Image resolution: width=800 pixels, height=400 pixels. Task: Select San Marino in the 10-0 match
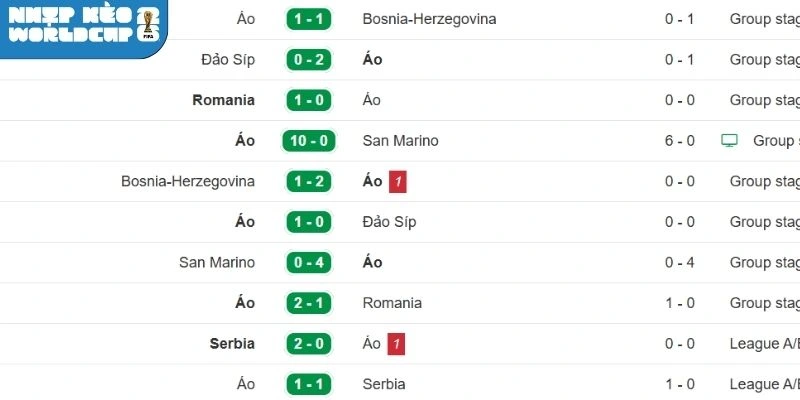click(x=401, y=141)
